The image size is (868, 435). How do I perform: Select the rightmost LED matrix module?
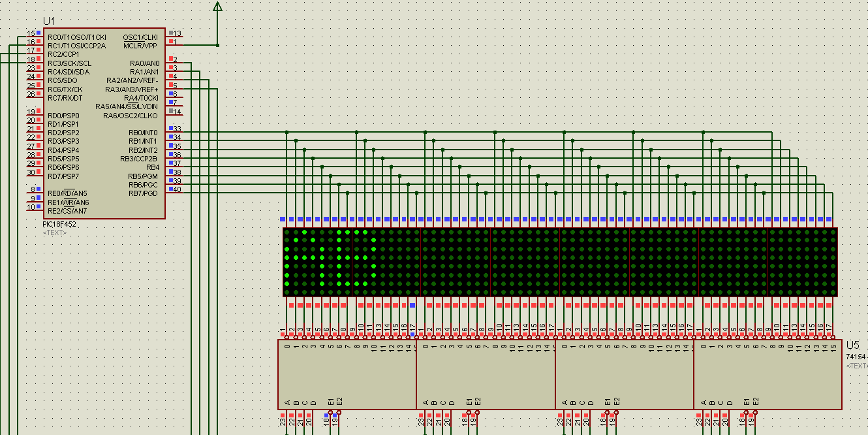click(802, 262)
